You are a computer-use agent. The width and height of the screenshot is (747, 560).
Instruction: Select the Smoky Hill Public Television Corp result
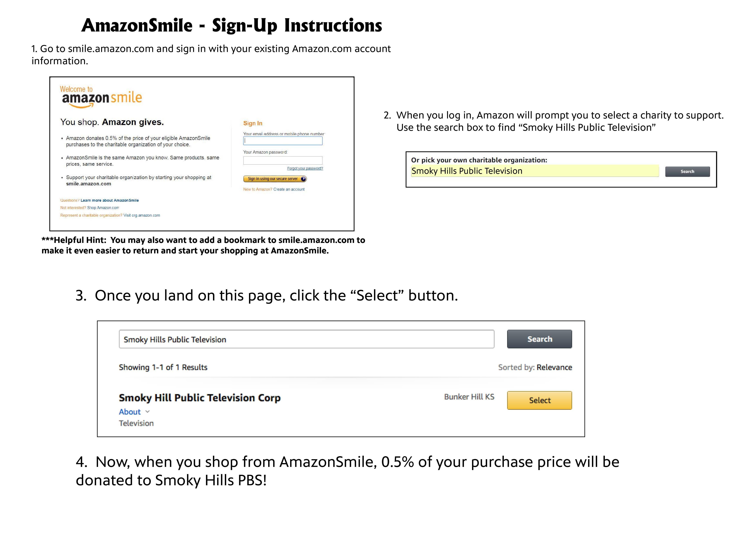coord(200,398)
